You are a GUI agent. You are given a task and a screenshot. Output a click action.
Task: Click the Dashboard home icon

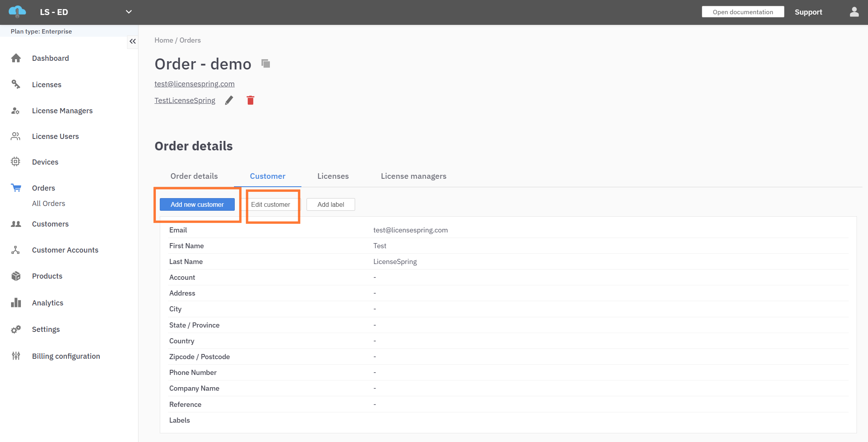point(16,58)
